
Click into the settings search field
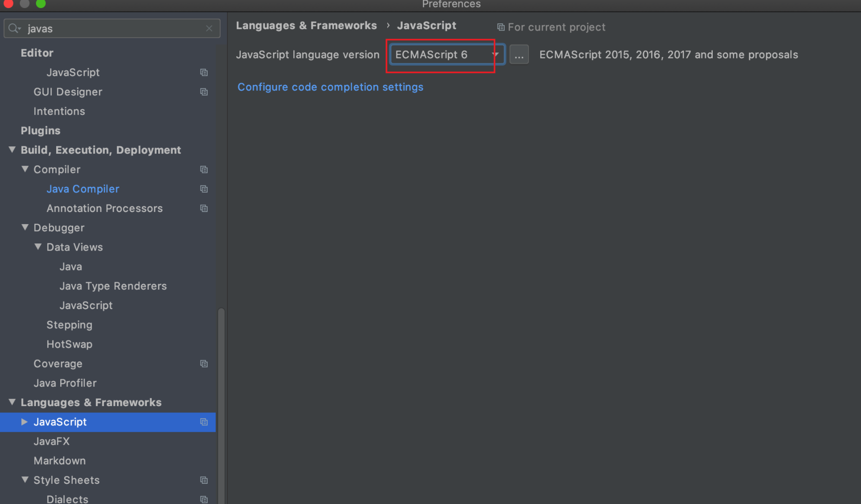[112, 28]
